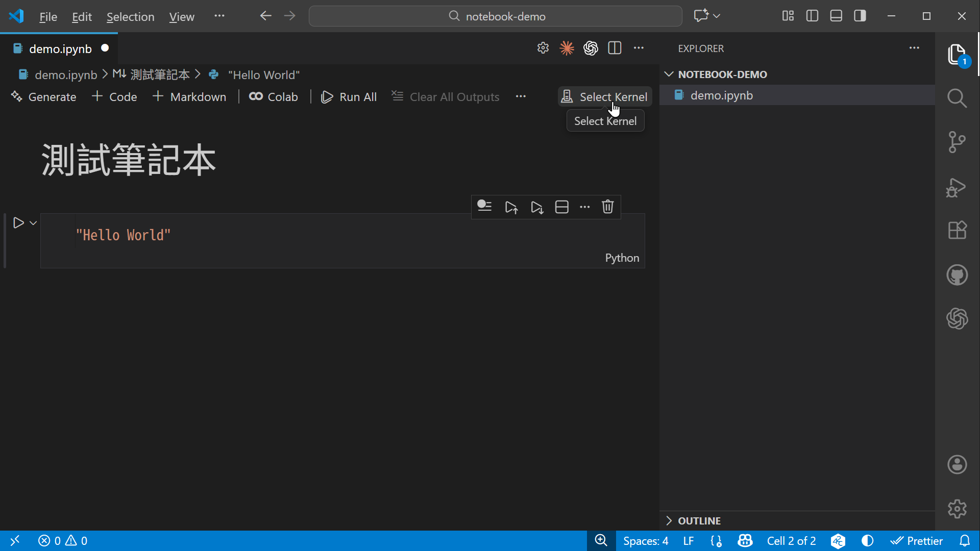Click Run All in notebook toolbar
This screenshot has height=551, width=980.
[x=349, y=96]
